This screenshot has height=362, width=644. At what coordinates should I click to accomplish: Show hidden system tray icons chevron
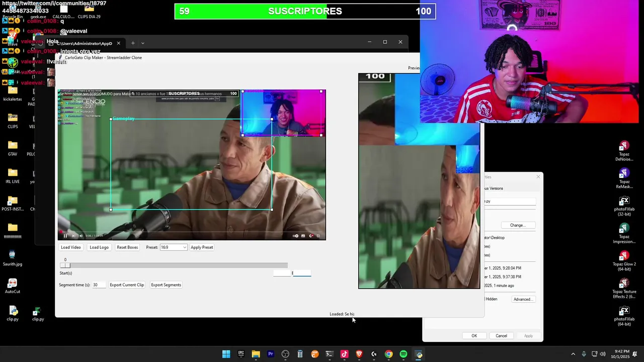click(573, 354)
